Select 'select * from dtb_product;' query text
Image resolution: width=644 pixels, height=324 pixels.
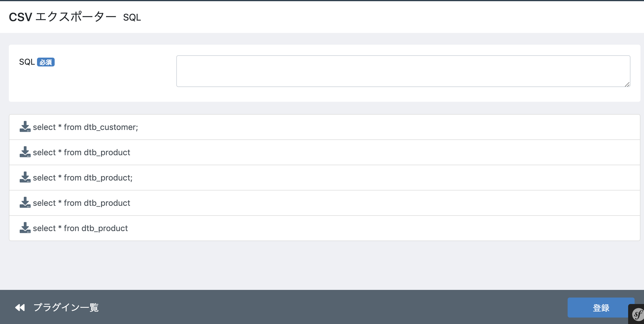(x=83, y=178)
